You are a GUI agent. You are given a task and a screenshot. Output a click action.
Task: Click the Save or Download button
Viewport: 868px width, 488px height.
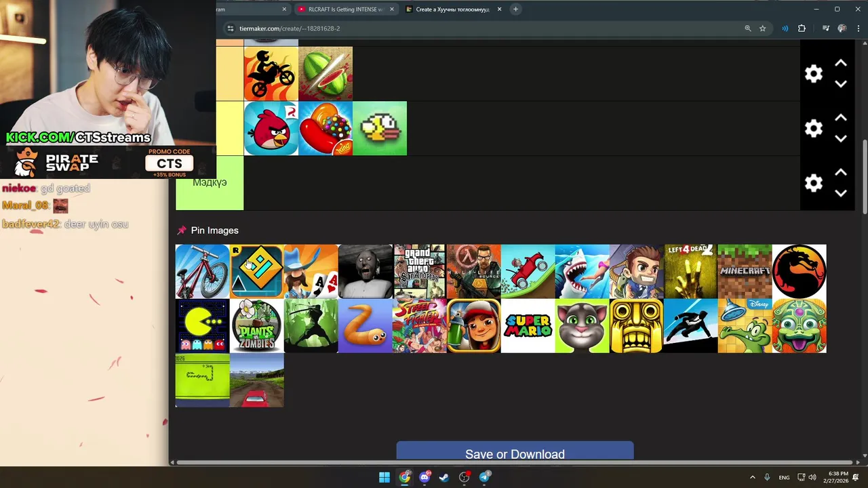coord(515,452)
